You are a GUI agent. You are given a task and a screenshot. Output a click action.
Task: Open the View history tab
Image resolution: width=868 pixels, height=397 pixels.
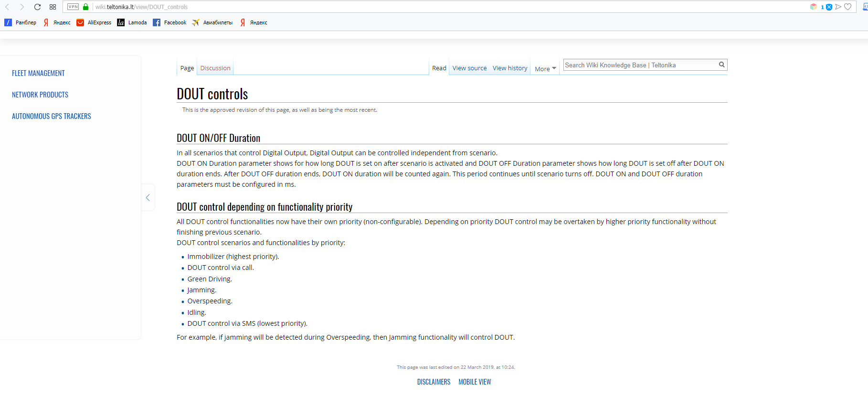(x=510, y=68)
